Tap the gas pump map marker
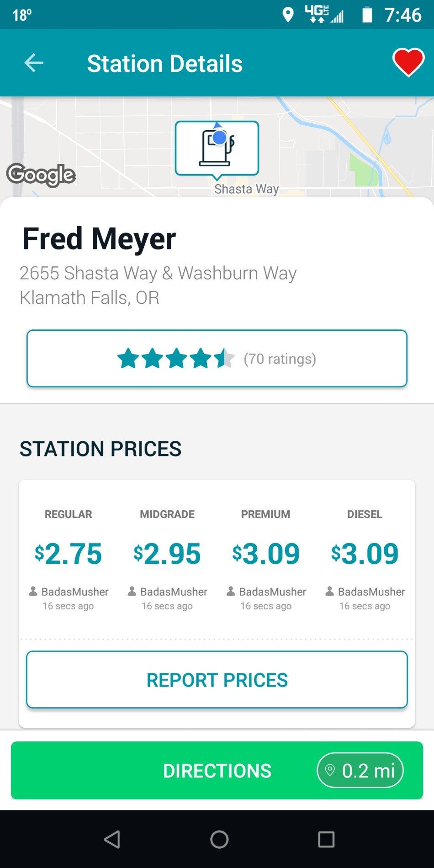 coord(217,148)
